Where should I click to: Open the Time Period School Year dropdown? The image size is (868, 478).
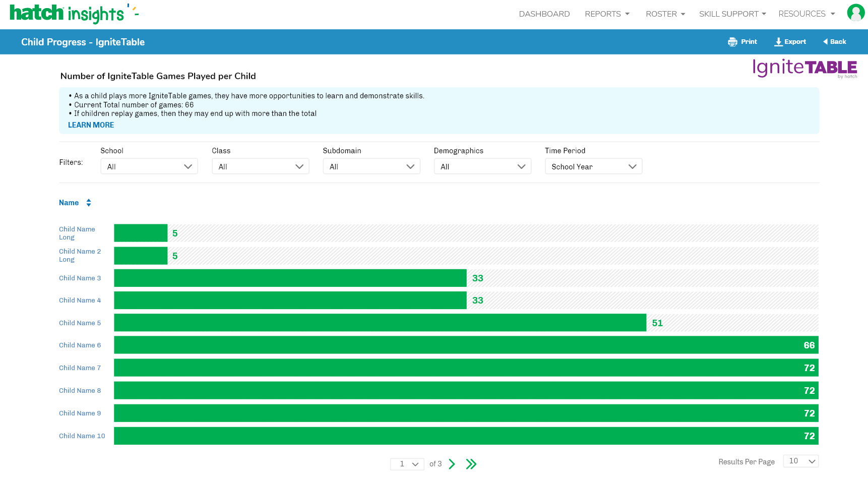point(593,166)
